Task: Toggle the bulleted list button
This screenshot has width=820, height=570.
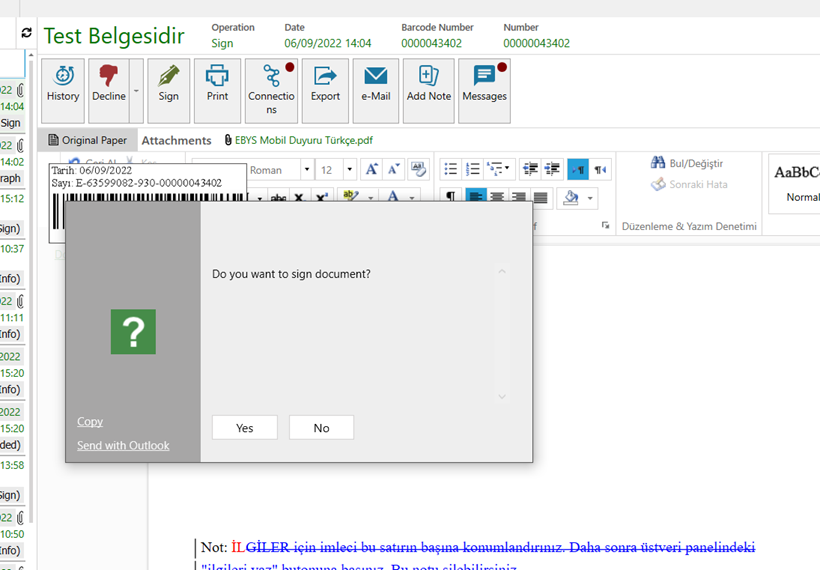Action: (x=450, y=170)
